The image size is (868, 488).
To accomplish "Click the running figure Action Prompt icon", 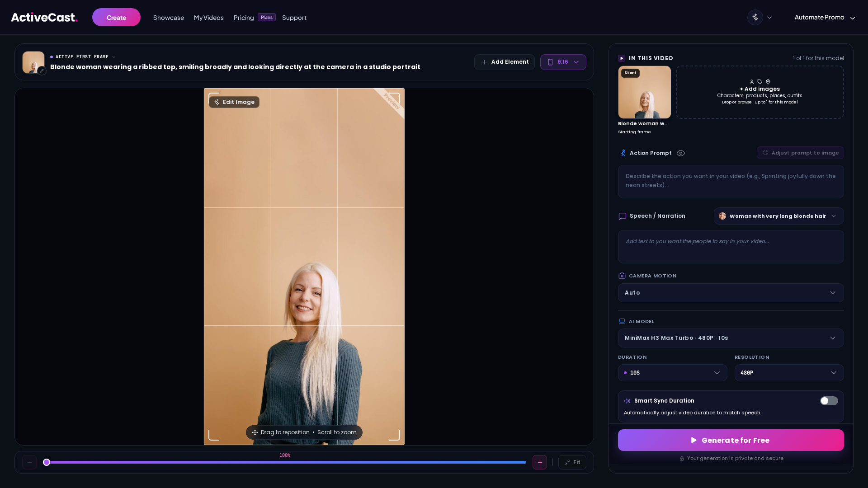I will click(x=623, y=153).
